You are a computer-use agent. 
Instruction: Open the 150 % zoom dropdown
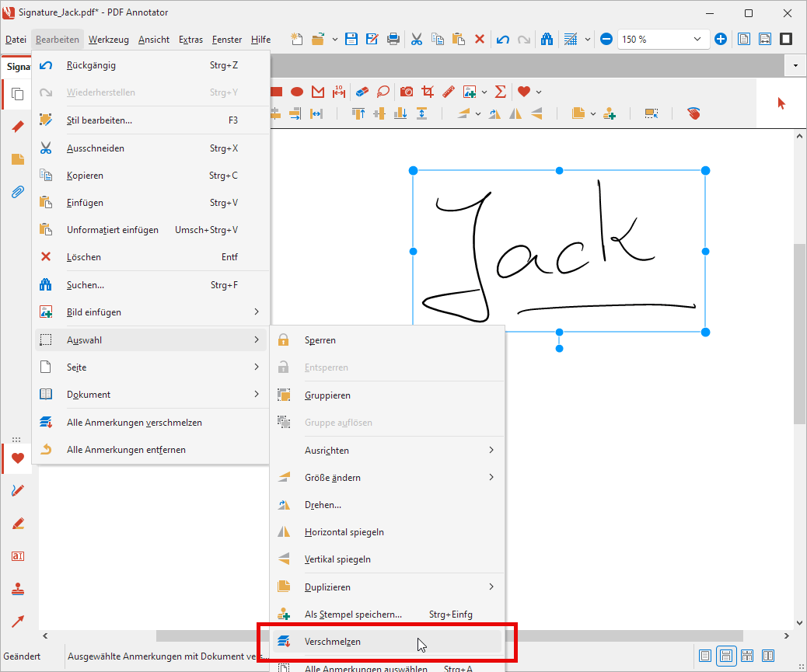[x=697, y=39]
